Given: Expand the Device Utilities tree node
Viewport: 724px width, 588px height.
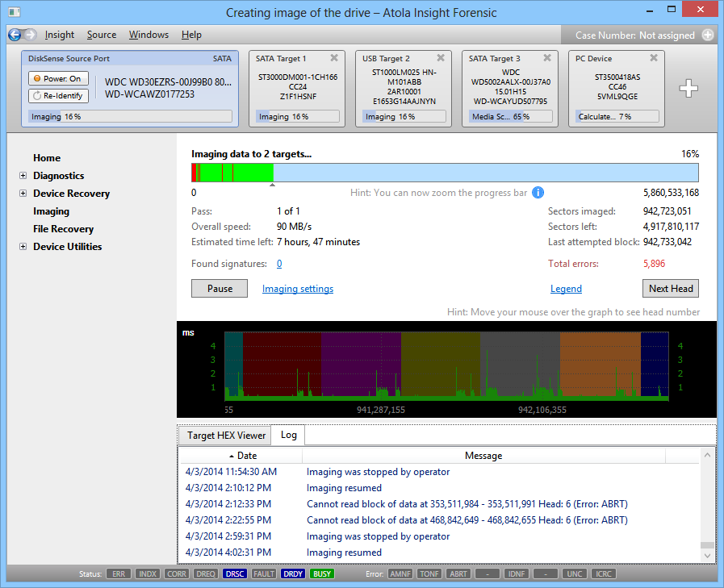Looking at the screenshot, I should [23, 247].
